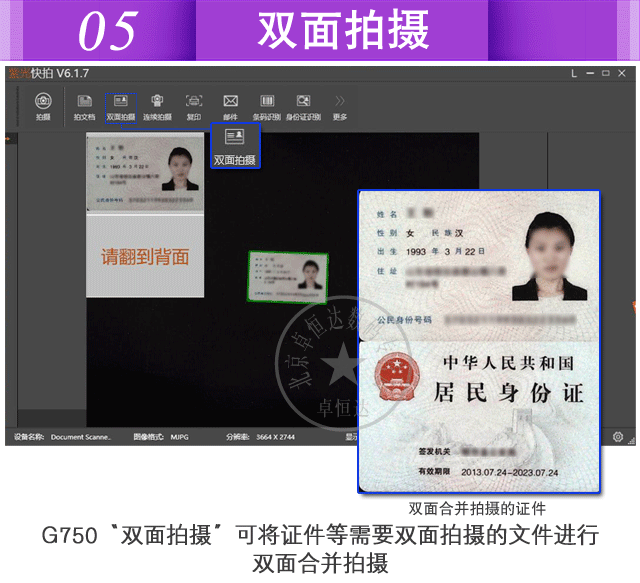The image size is (640, 583).
Task: Click device name Document Scanne.. value
Action: 81,437
